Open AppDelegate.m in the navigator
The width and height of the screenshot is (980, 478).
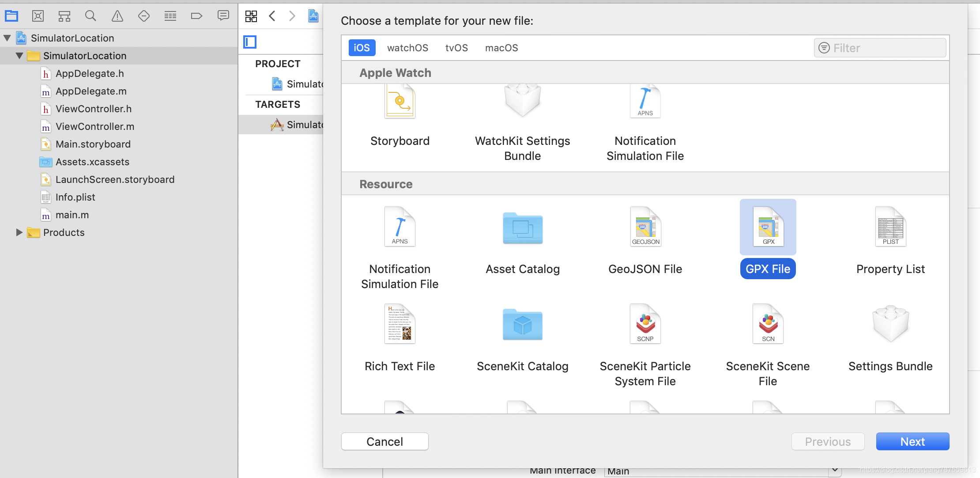tap(91, 91)
